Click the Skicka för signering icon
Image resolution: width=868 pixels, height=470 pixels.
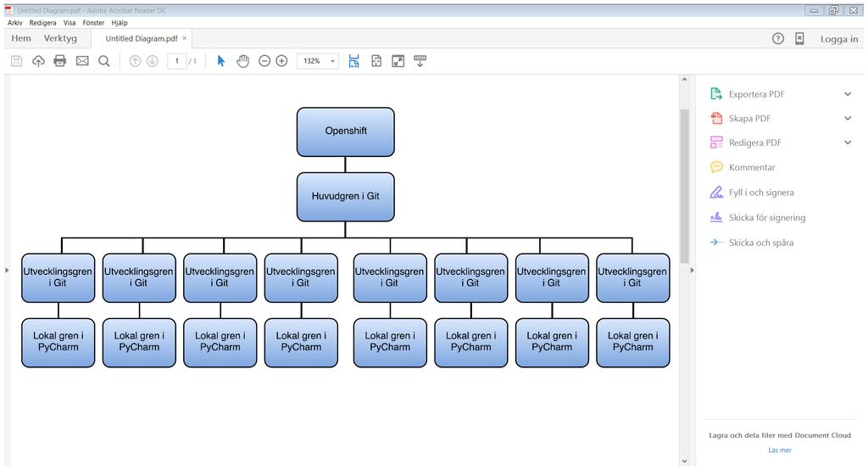(x=716, y=217)
